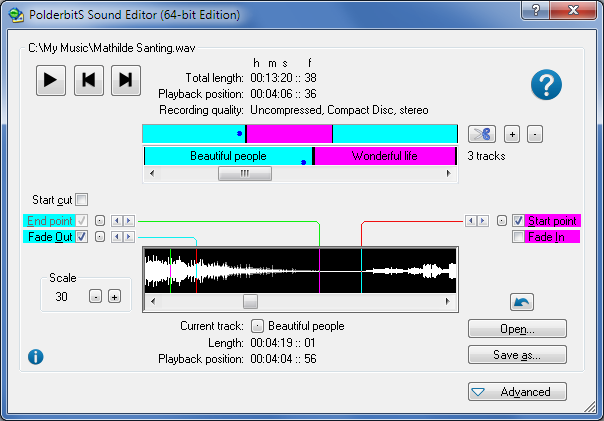Click the magenta segment in overview bar
The width and height of the screenshot is (604, 421).
289,134
